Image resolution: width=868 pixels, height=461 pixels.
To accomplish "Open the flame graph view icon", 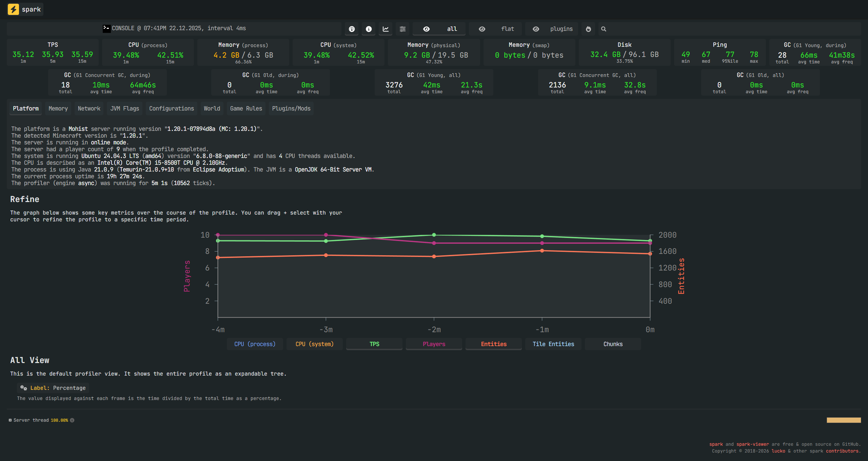I will click(588, 29).
